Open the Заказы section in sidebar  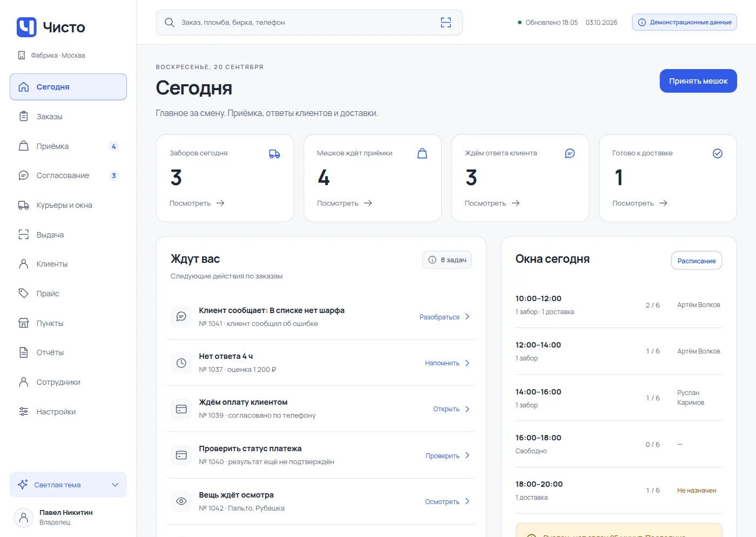tap(68, 117)
